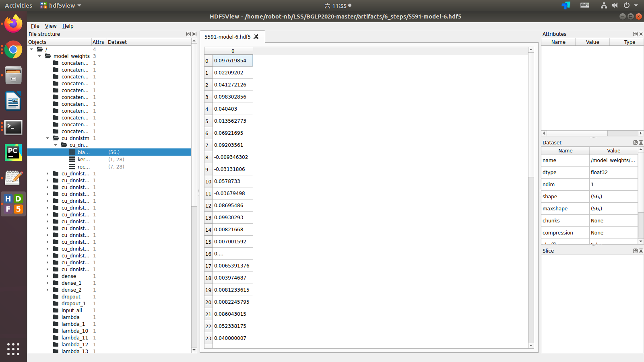Image resolution: width=644 pixels, height=362 pixels.
Task: Open the hdf5view menu in the top bar
Action: point(60,5)
